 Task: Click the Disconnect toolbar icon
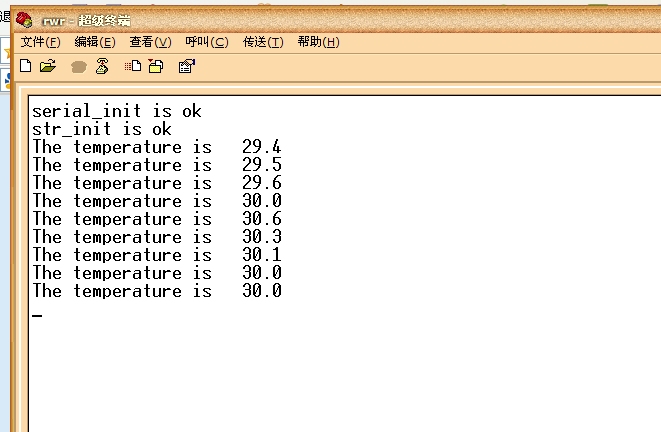(101, 67)
